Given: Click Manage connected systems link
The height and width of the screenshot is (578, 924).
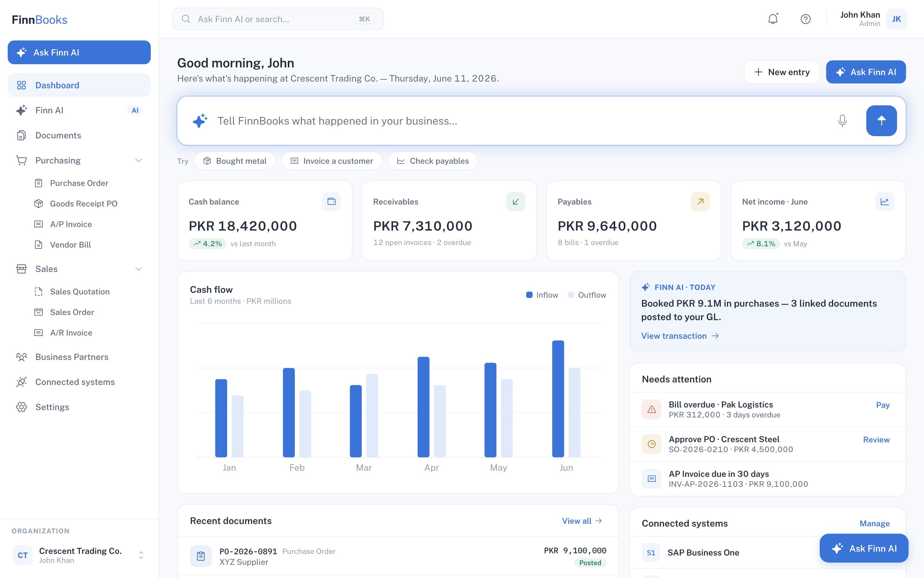Looking at the screenshot, I should [874, 523].
